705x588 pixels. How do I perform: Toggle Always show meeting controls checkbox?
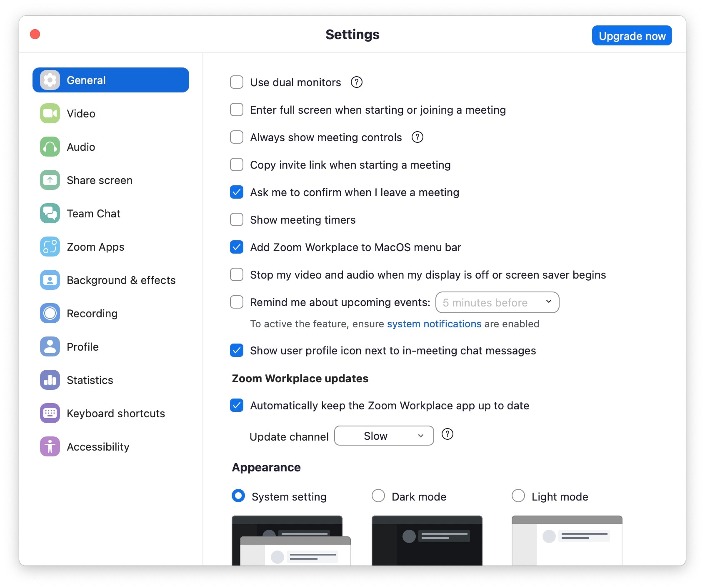(237, 137)
